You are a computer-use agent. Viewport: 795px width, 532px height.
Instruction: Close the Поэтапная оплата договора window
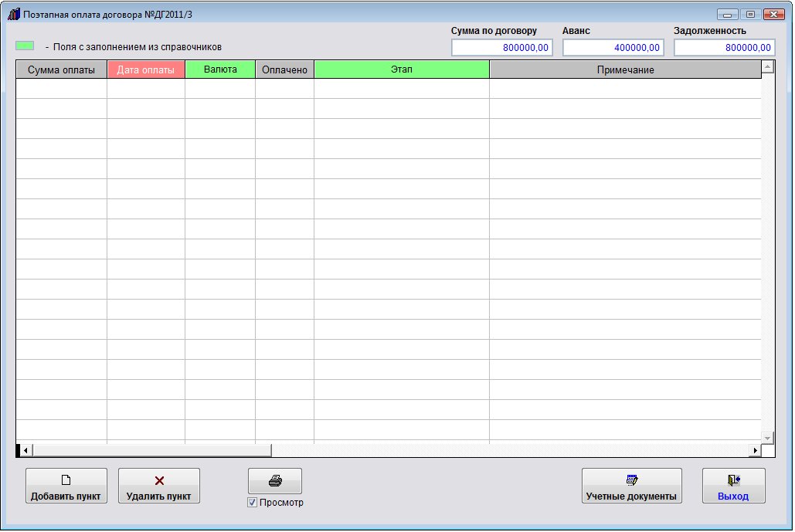[774, 14]
